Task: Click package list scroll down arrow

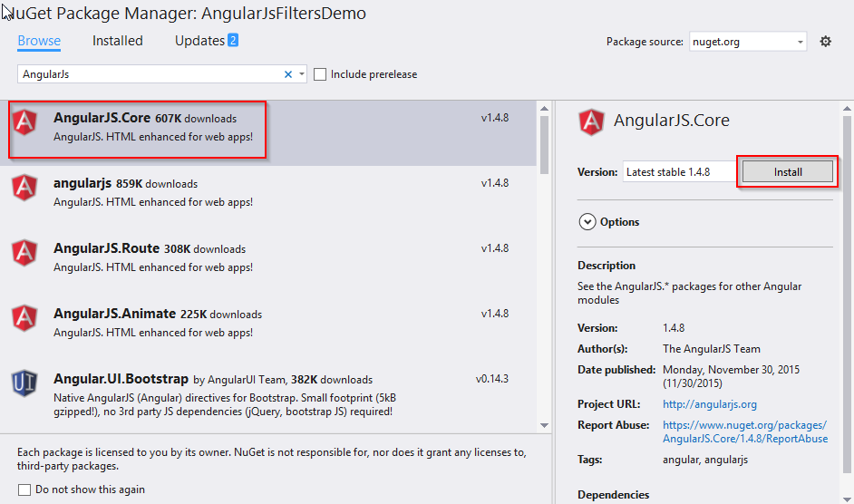Action: pos(544,425)
